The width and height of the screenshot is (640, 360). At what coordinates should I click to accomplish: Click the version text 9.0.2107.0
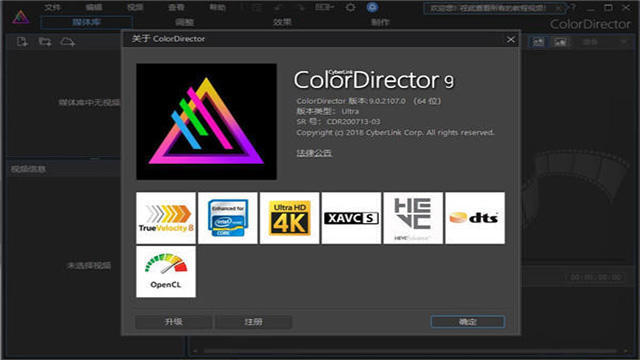pos(387,101)
